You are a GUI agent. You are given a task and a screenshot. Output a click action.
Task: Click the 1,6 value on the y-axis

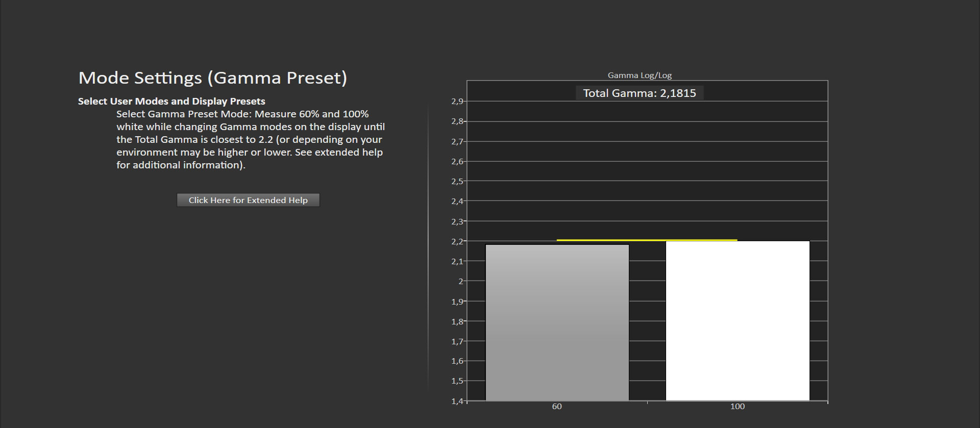click(x=457, y=361)
